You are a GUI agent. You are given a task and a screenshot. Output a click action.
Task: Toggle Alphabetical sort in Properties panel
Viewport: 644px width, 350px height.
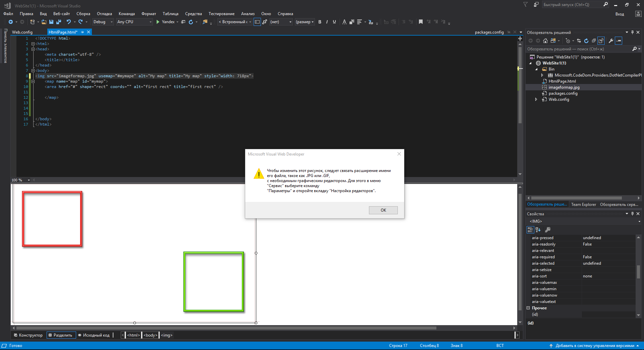click(x=538, y=230)
